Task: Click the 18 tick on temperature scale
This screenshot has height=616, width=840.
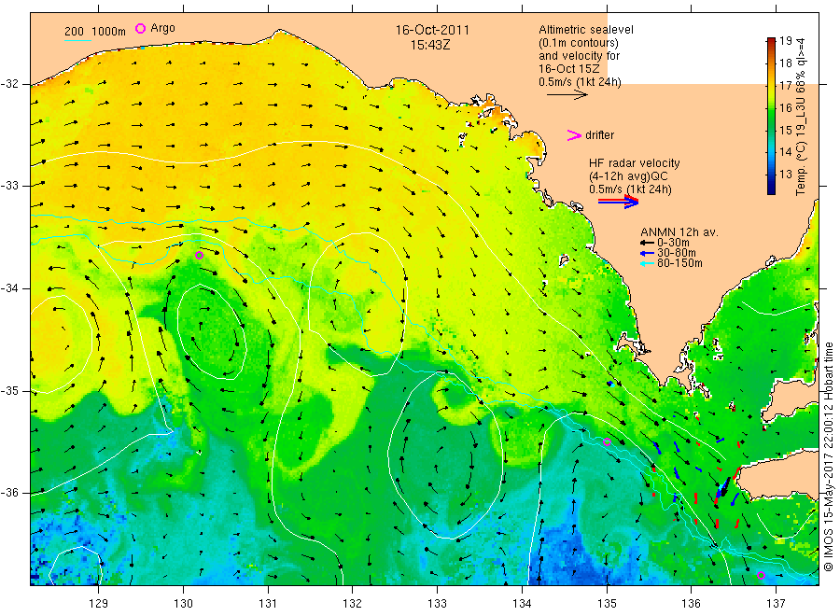Action: pyautogui.click(x=785, y=63)
